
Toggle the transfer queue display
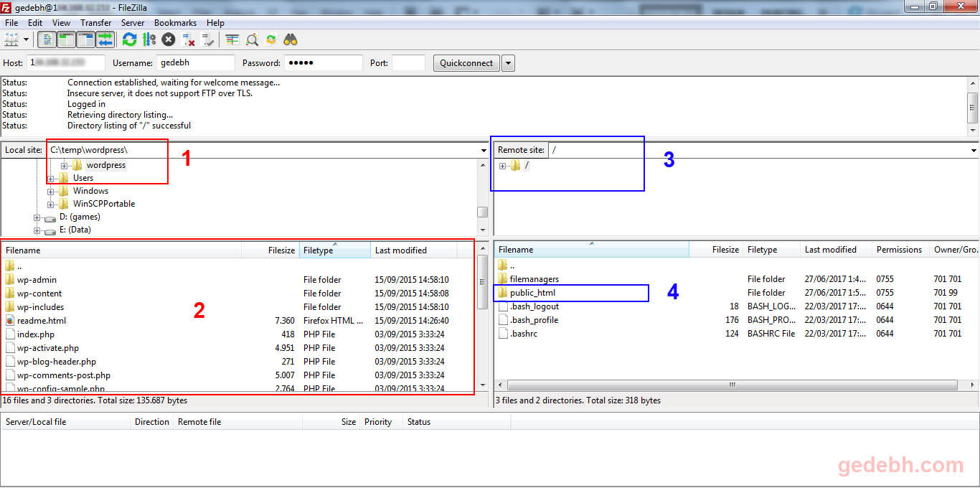[105, 39]
